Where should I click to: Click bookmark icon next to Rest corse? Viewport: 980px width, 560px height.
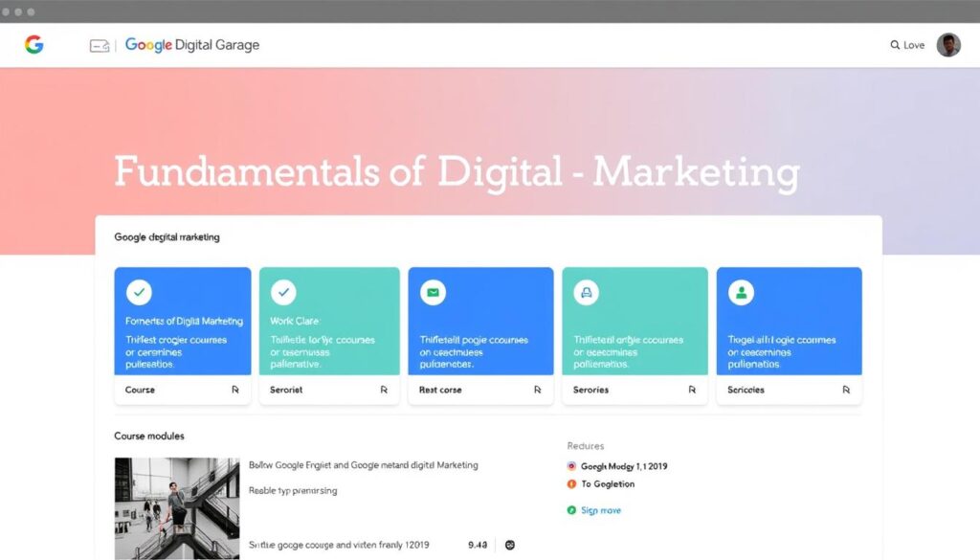[538, 390]
